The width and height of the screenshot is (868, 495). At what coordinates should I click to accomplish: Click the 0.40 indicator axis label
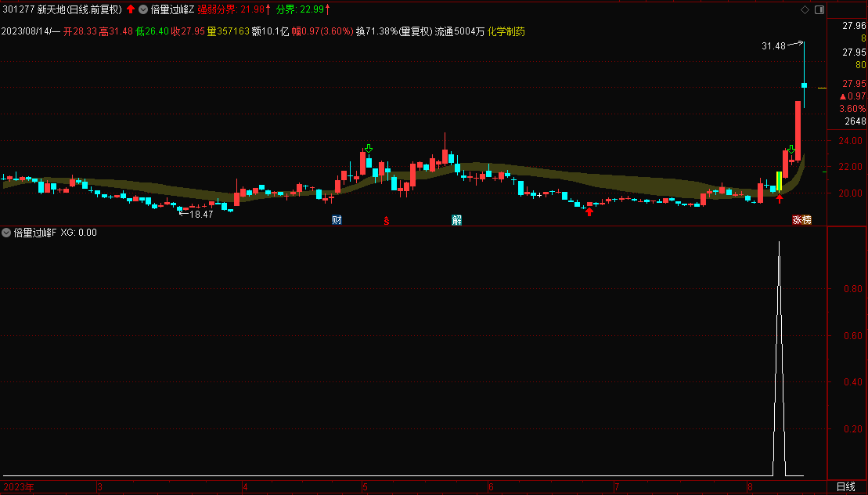click(853, 382)
